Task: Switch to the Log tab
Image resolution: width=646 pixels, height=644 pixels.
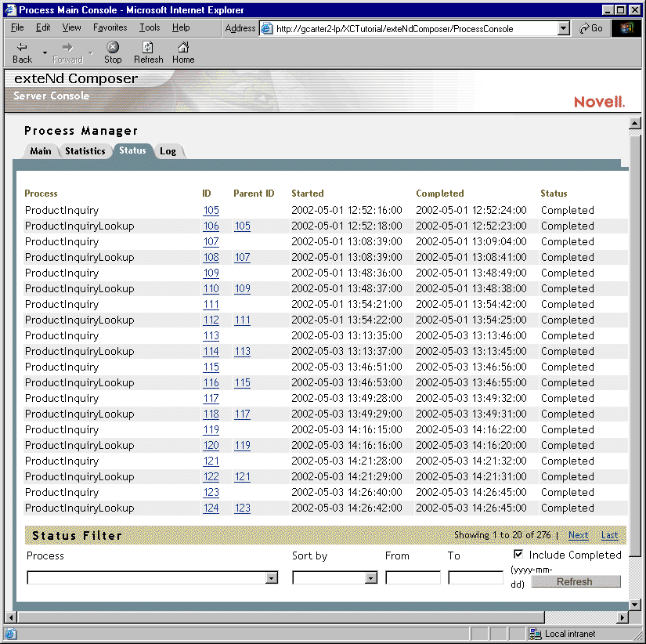Action: click(168, 151)
